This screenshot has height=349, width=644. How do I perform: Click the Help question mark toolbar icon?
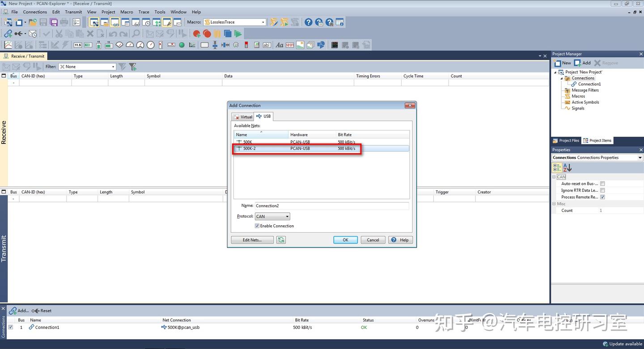click(309, 22)
